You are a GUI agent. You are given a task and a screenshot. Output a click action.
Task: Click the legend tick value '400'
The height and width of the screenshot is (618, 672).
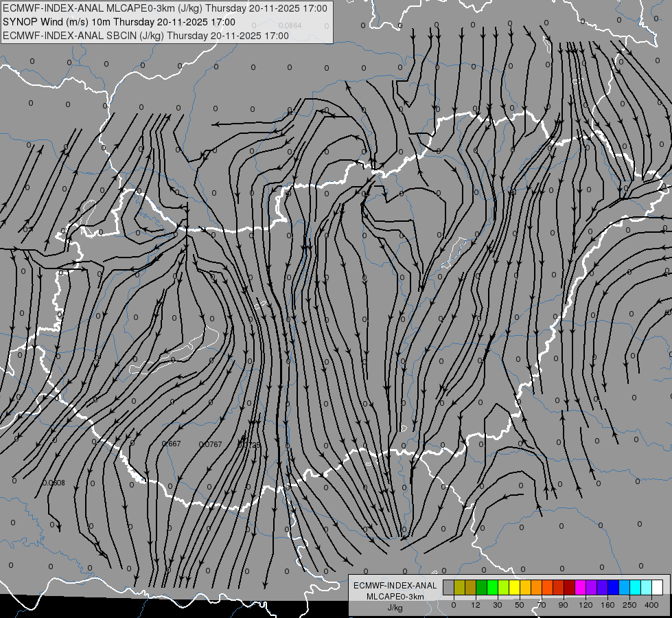point(651,605)
